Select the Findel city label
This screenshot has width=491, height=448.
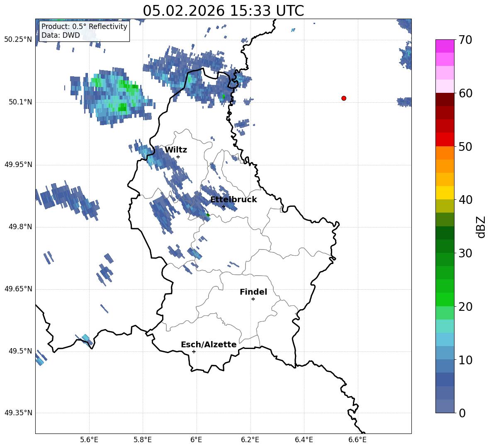click(x=253, y=292)
